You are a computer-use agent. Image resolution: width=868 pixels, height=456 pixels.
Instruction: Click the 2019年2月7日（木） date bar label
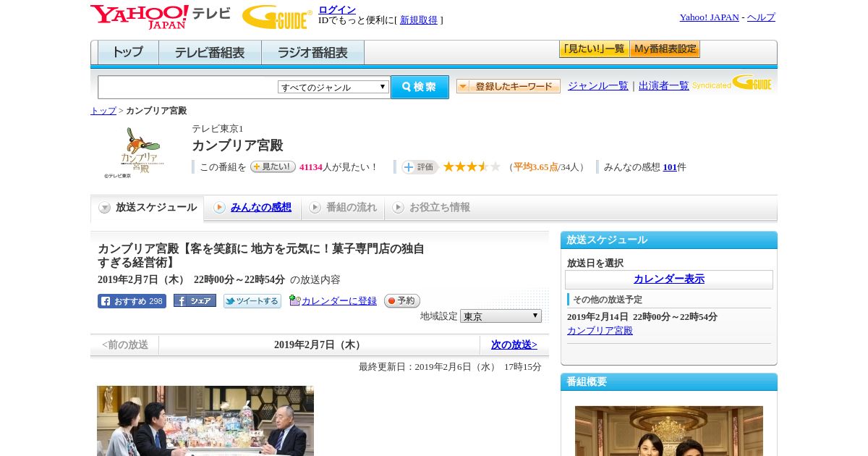click(x=319, y=345)
